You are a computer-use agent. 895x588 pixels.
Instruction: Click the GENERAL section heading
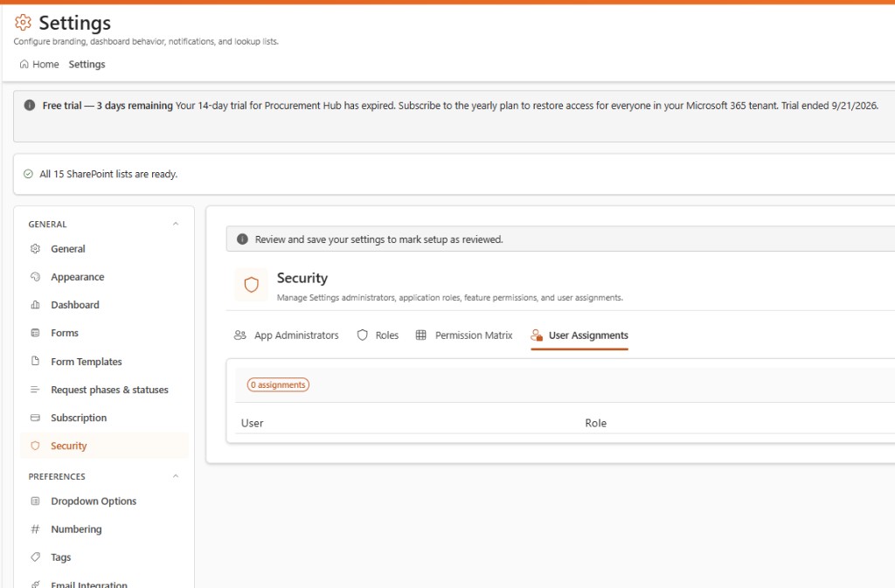point(47,225)
